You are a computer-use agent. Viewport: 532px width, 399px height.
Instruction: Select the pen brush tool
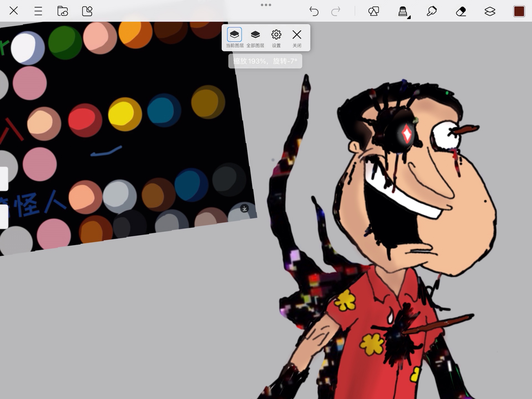coord(432,11)
